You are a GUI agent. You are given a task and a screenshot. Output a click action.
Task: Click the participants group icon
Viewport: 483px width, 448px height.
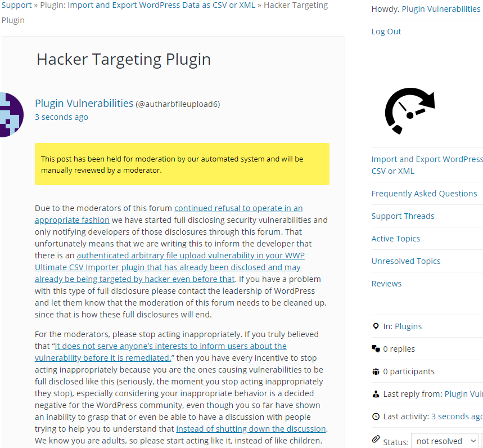coord(376,371)
